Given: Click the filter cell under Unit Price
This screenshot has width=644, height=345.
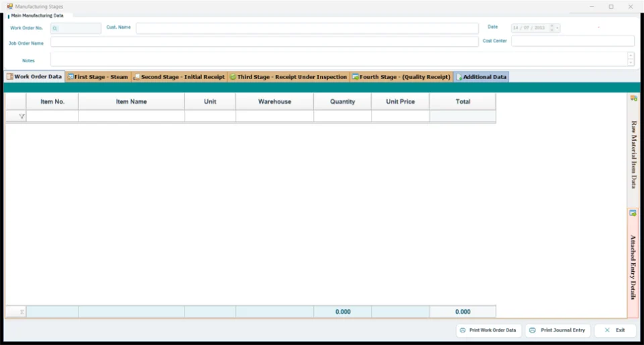Looking at the screenshot, I should tap(400, 117).
